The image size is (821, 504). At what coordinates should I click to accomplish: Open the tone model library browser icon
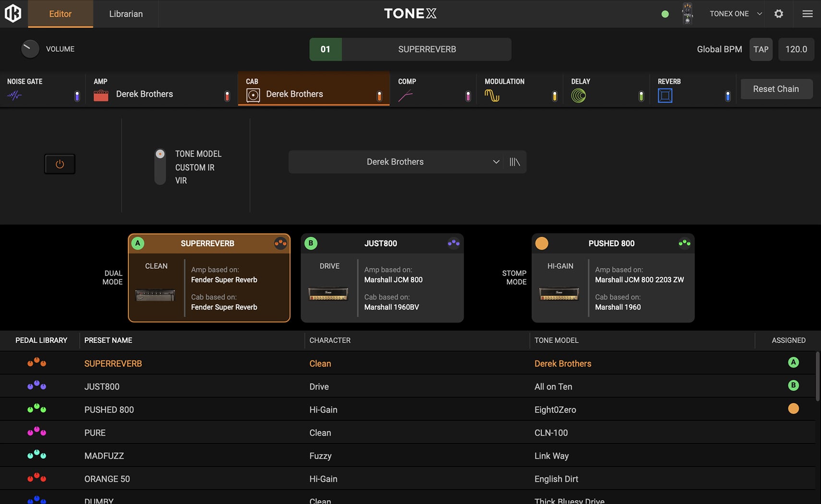(x=515, y=162)
